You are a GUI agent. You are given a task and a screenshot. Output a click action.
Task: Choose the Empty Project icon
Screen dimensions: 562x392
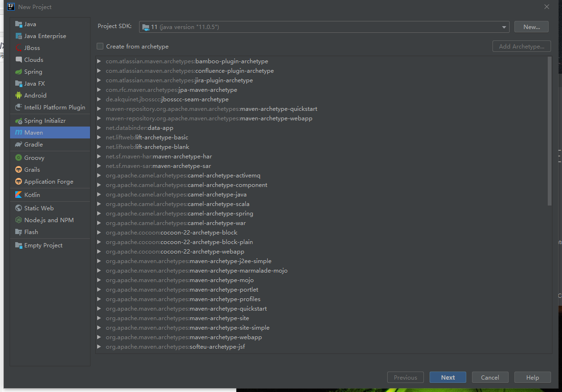(x=19, y=245)
